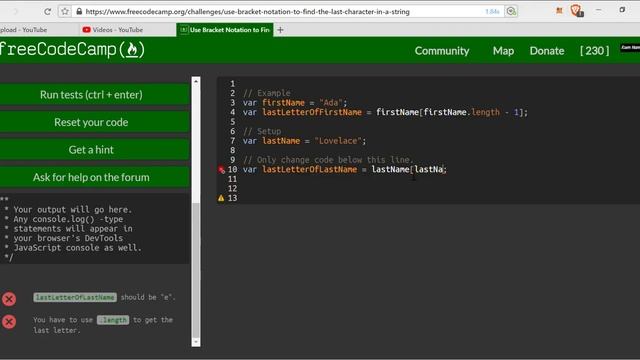Click the "Lovelace" string in line 7
The height and width of the screenshot is (360, 640).
pos(338,141)
